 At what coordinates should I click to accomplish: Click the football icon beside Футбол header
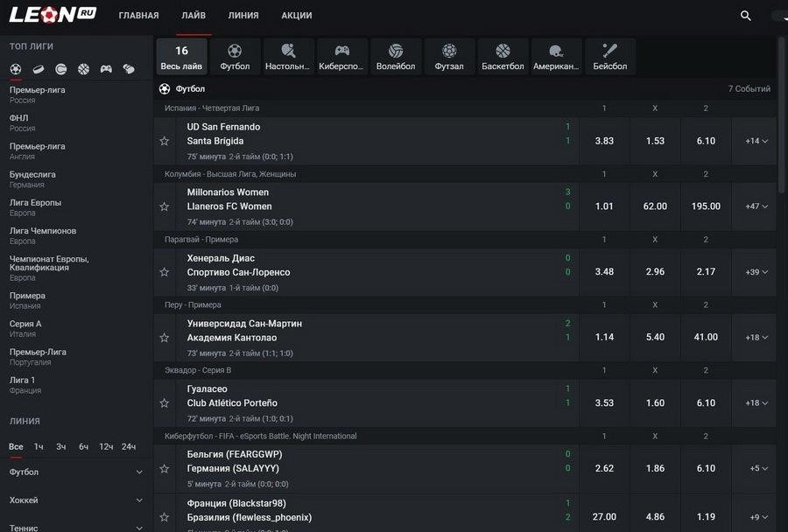coord(165,89)
